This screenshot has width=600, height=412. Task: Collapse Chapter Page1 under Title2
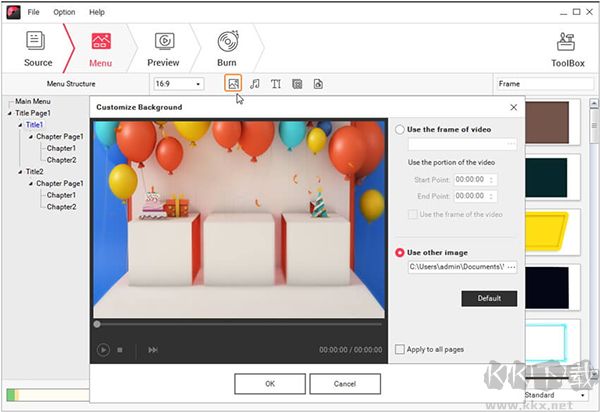click(x=31, y=184)
